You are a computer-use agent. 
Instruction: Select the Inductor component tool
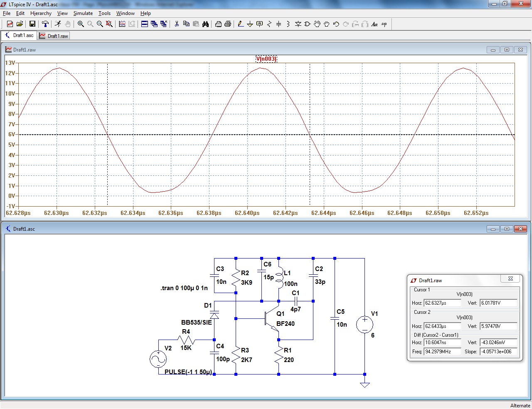(x=288, y=24)
